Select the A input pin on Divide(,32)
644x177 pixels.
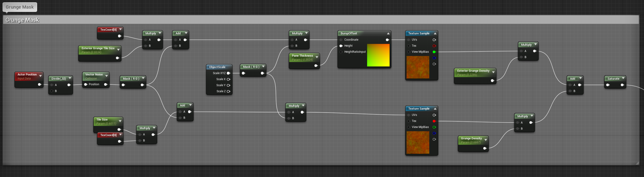tap(52, 85)
